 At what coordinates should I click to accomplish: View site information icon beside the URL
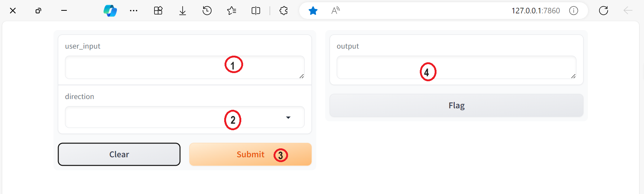coord(573,11)
